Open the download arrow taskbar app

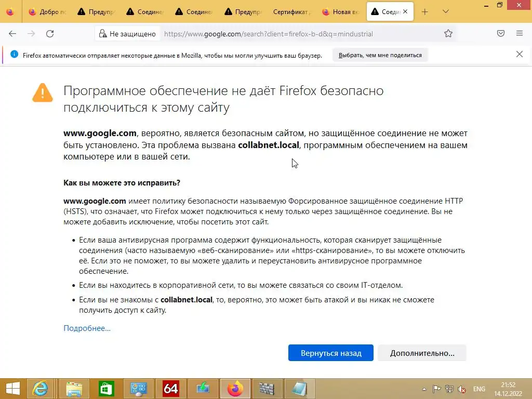[203, 389]
